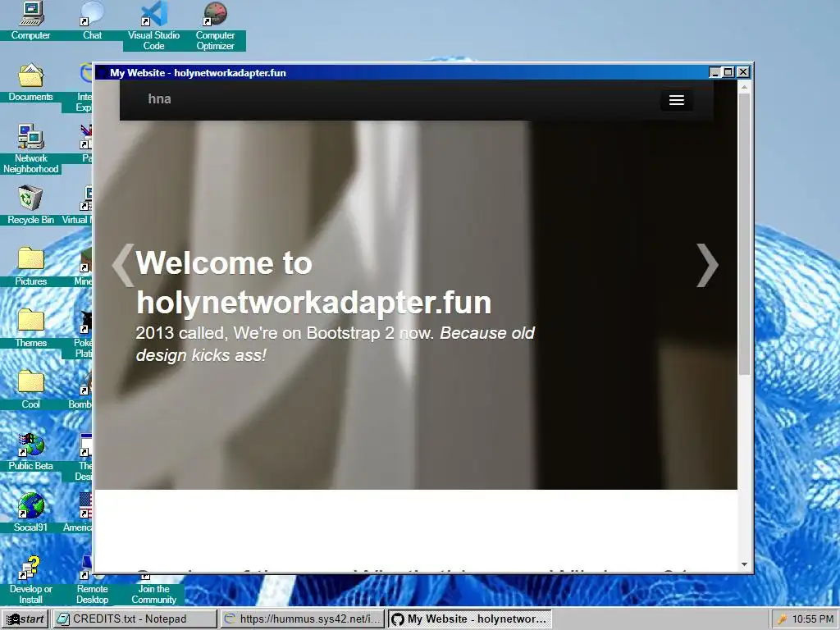Go to previous carousel slide
The width and height of the screenshot is (840, 630).
pos(123,265)
